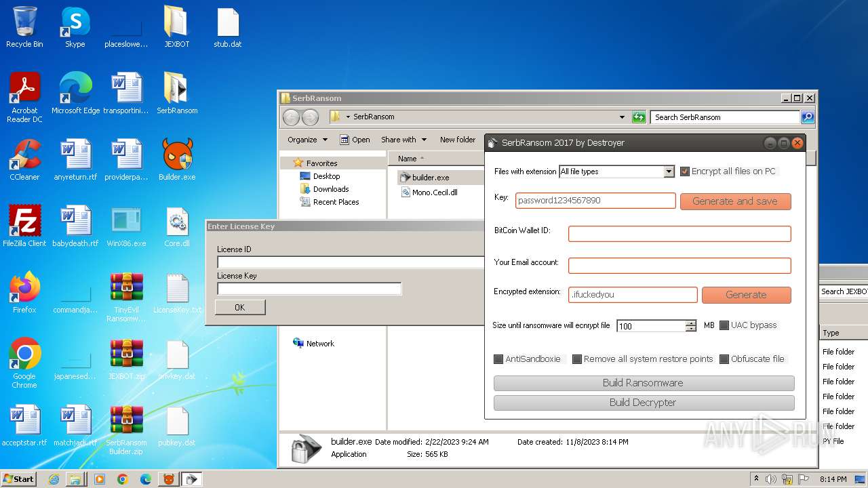Open Acrobat Reader DC shortcut

(24, 98)
